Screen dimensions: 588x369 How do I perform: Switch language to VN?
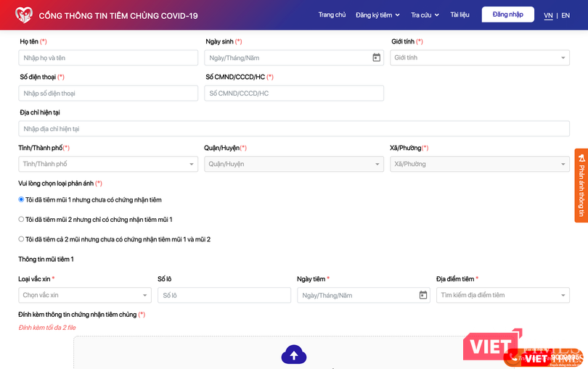pyautogui.click(x=548, y=15)
